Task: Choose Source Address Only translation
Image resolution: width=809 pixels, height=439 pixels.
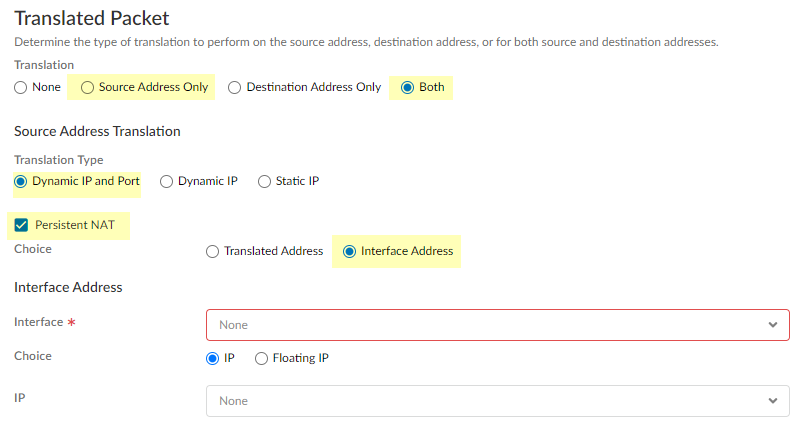Action: click(x=87, y=87)
